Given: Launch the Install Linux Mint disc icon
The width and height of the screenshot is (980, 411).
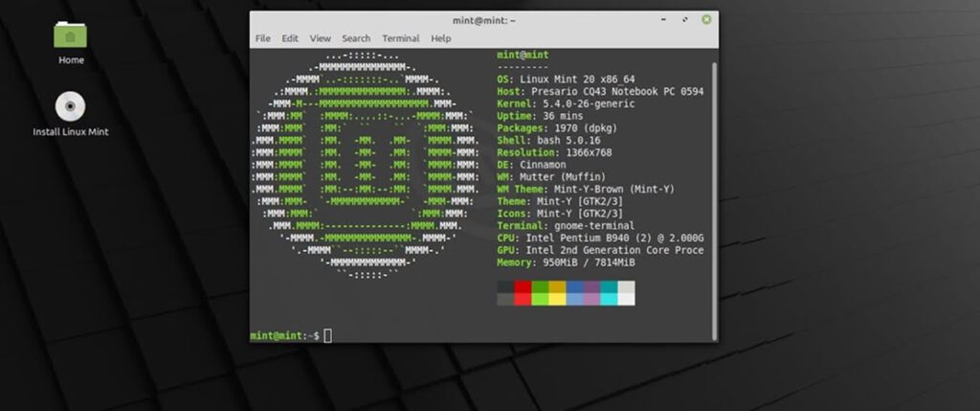Looking at the screenshot, I should (x=70, y=106).
